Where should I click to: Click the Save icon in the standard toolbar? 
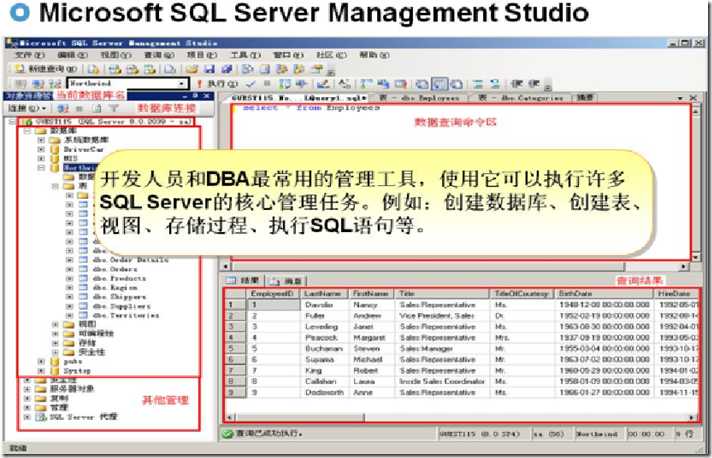[x=209, y=69]
